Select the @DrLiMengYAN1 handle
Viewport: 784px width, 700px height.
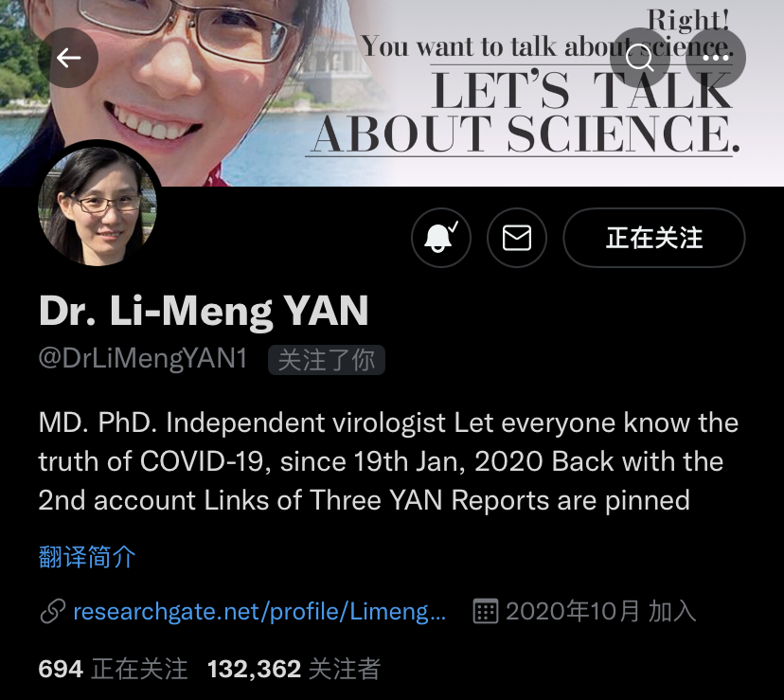pyautogui.click(x=143, y=359)
